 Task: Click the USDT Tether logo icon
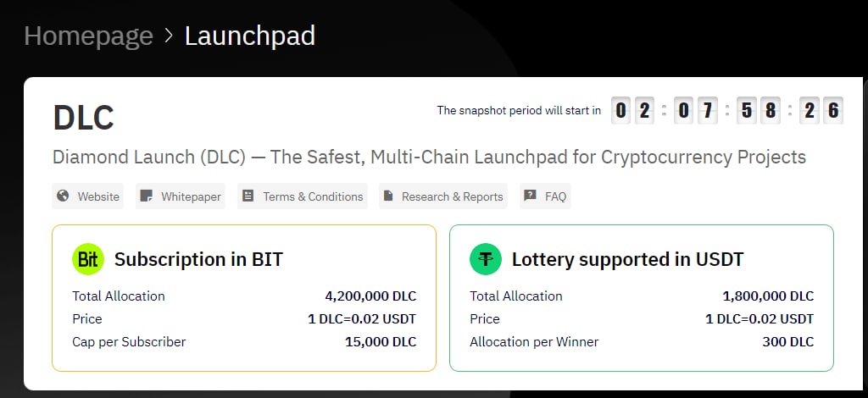[486, 259]
